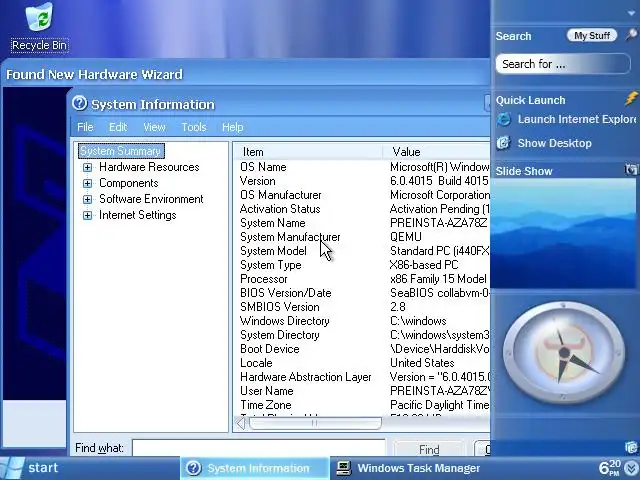
Task: Click the sidebar Search for box
Action: click(563, 64)
